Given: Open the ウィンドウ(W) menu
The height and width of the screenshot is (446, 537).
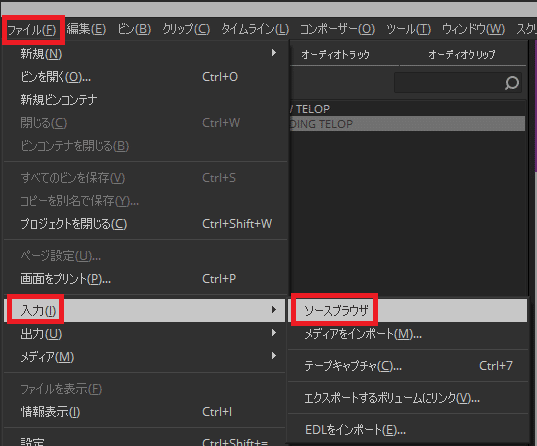Looking at the screenshot, I should (x=473, y=29).
